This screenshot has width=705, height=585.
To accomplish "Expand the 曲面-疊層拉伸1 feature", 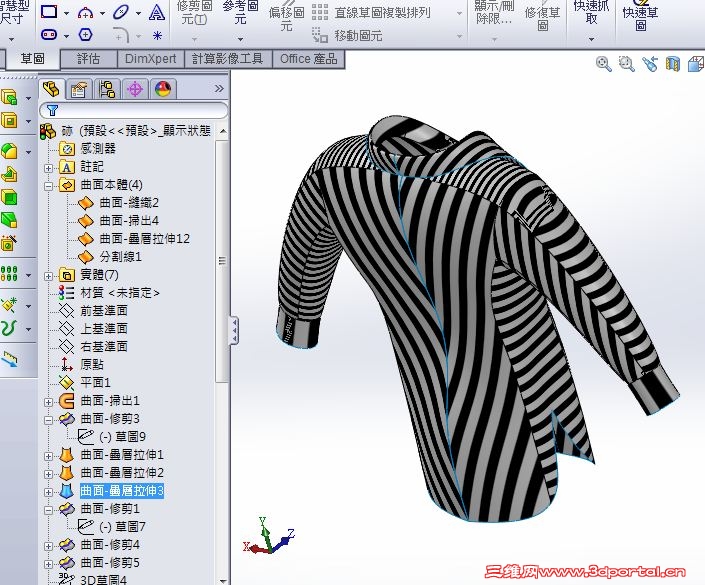I will coord(49,456).
